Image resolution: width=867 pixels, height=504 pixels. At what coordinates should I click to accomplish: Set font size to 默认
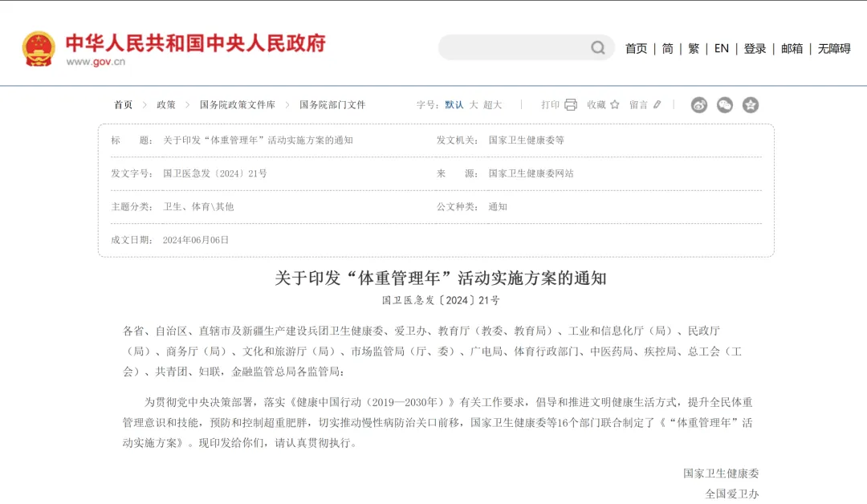454,104
